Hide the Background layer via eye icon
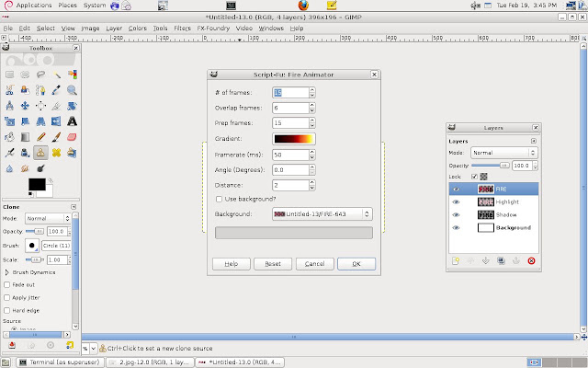 [456, 227]
